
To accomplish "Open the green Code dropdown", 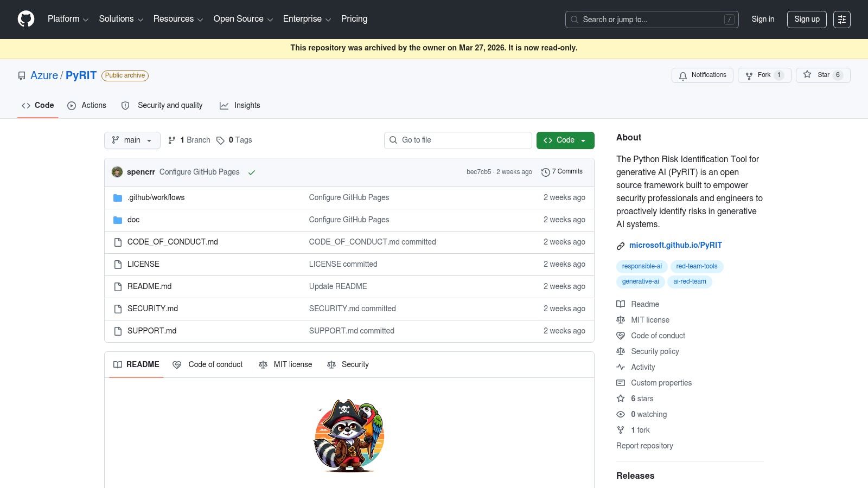I will 565,140.
